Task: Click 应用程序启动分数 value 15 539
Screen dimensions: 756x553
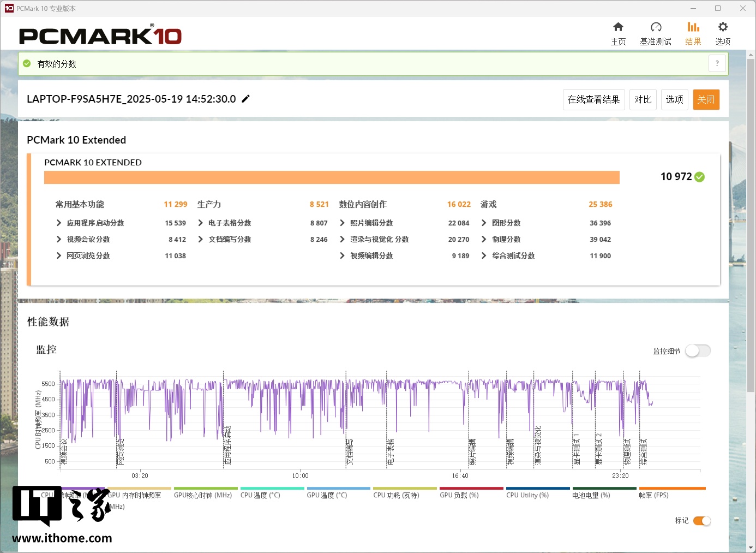Action: (176, 223)
